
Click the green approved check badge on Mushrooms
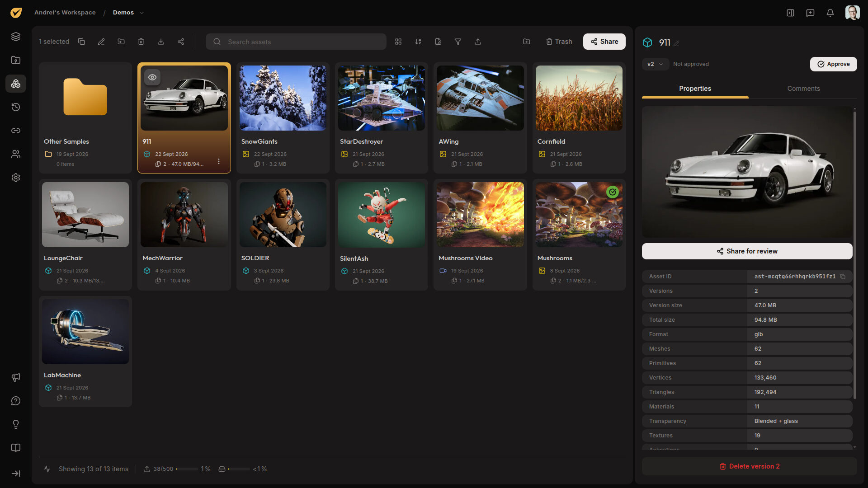[x=613, y=192]
